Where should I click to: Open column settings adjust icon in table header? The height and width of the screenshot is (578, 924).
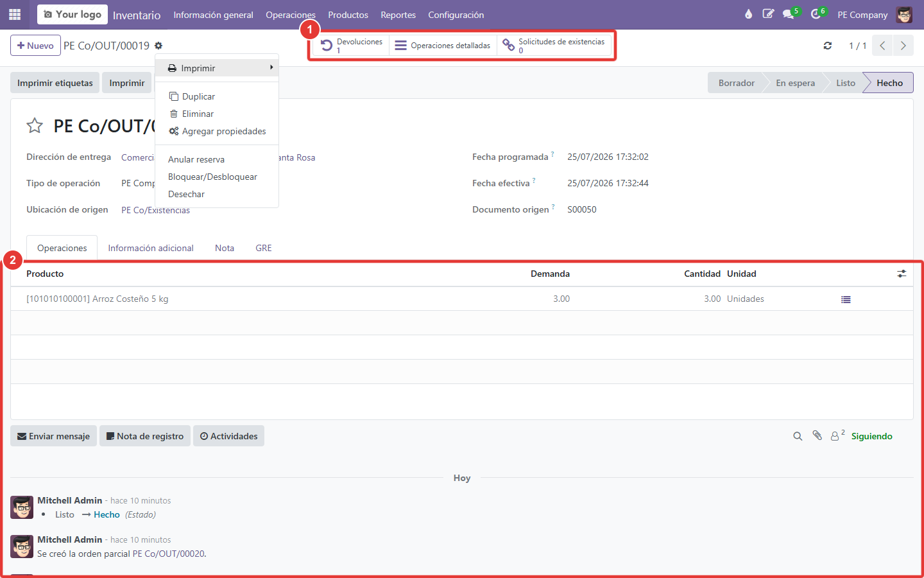click(x=902, y=274)
